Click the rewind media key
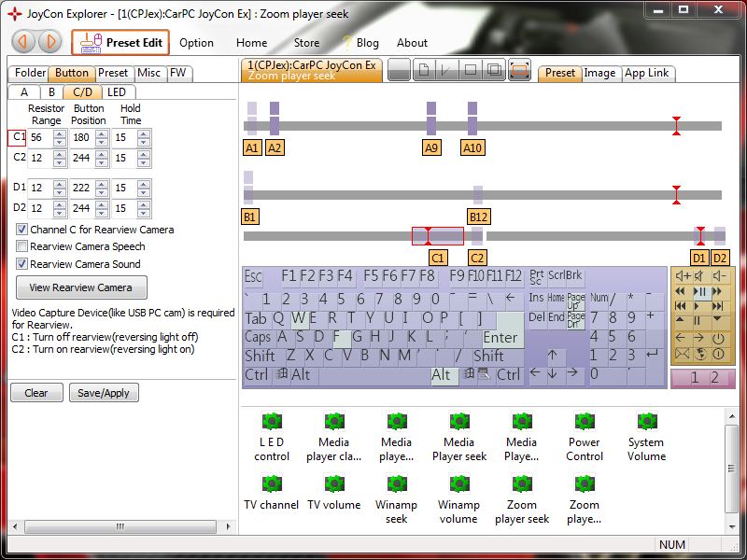Viewport: 747px width, 560px height. 681,291
